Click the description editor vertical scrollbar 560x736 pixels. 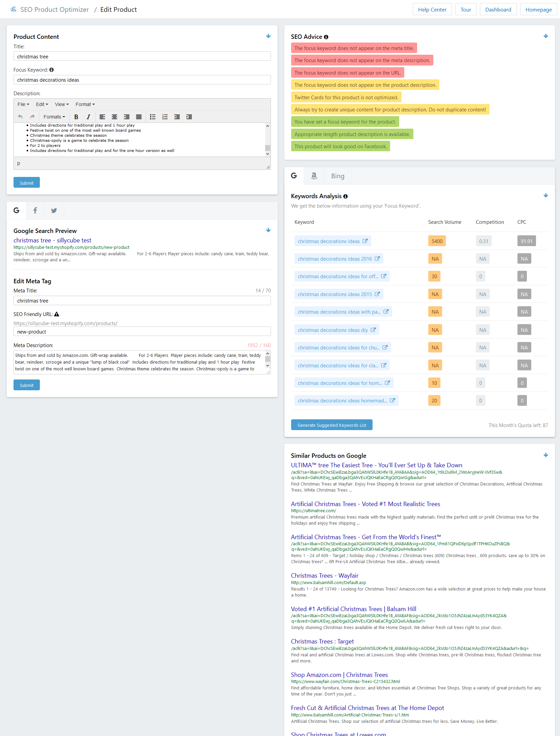pyautogui.click(x=268, y=140)
